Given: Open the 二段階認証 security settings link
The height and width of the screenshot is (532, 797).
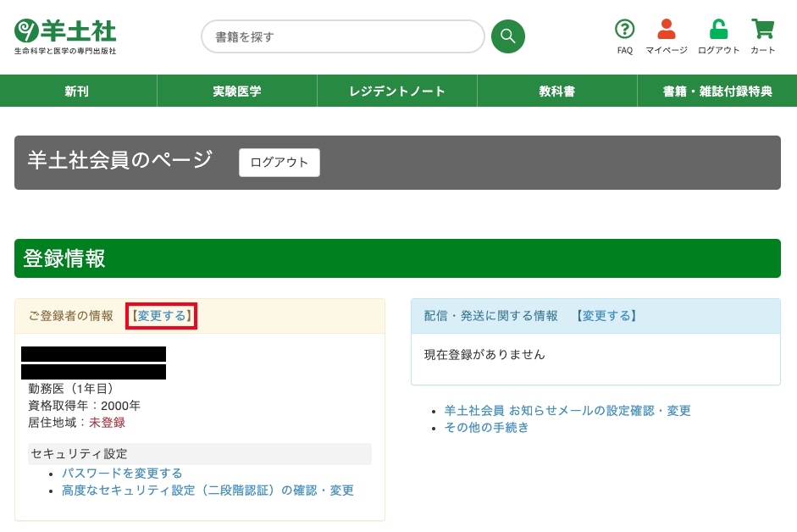Looking at the screenshot, I should coord(208,490).
